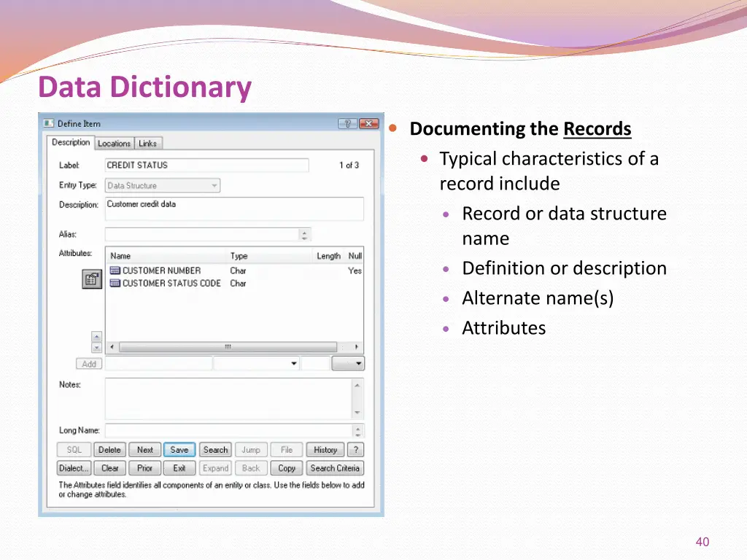
Task: Open the Dialect... button
Action: coord(74,468)
